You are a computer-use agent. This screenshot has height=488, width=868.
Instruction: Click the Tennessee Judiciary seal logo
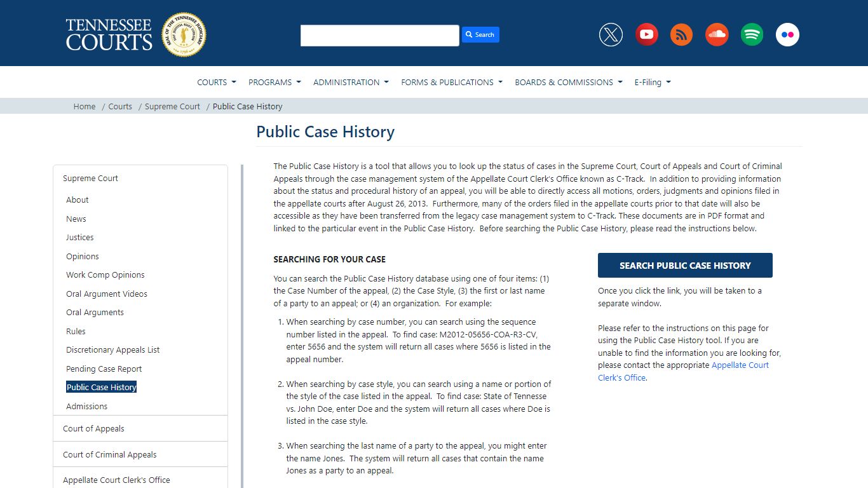pos(184,34)
